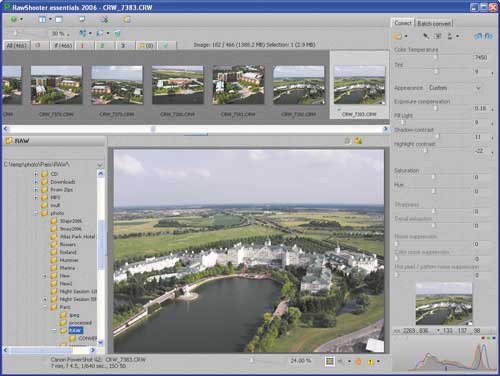
Task: Click the Shadow contrast slider handle
Action: pyautogui.click(x=438, y=136)
